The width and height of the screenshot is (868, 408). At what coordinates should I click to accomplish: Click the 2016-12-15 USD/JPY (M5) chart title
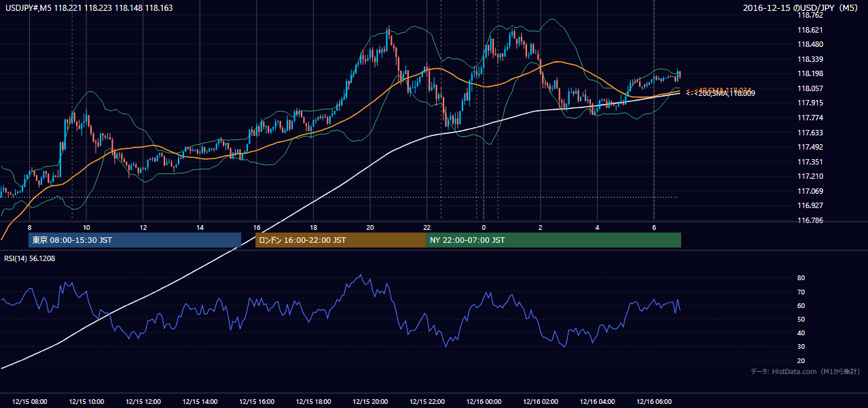(x=801, y=8)
